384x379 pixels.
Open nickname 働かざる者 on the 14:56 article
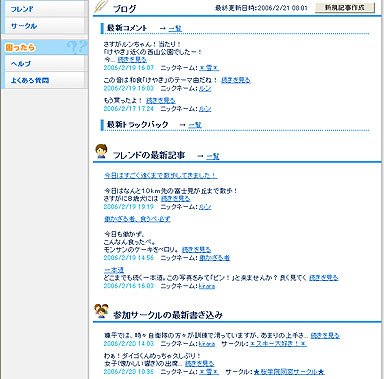coord(215,258)
